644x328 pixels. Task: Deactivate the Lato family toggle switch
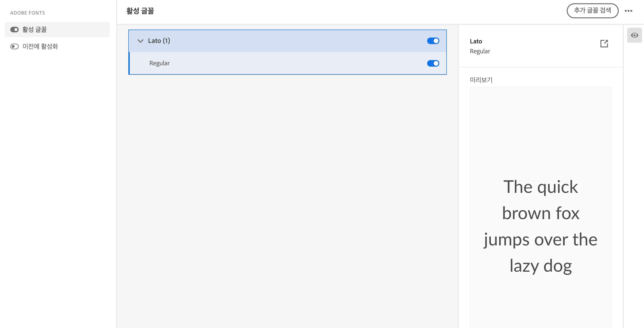tap(433, 41)
